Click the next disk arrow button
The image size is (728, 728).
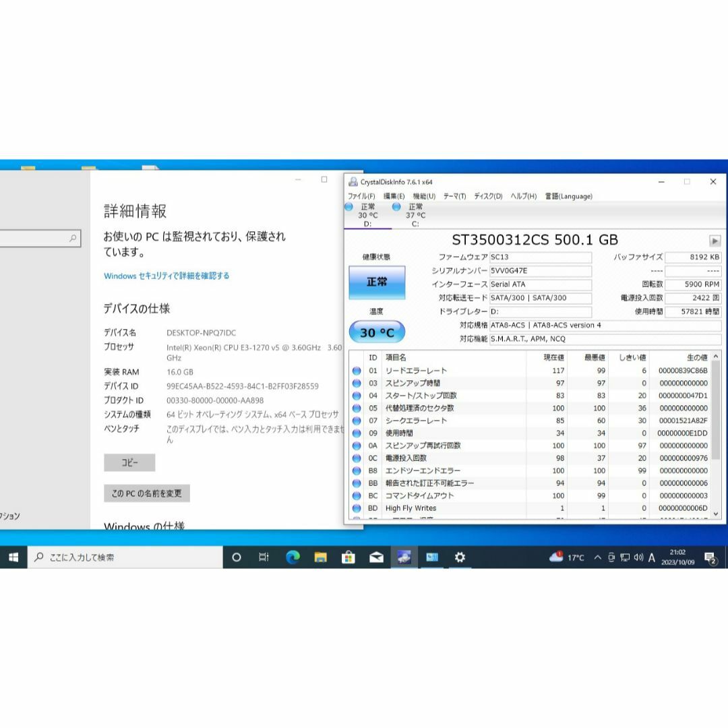click(x=715, y=241)
